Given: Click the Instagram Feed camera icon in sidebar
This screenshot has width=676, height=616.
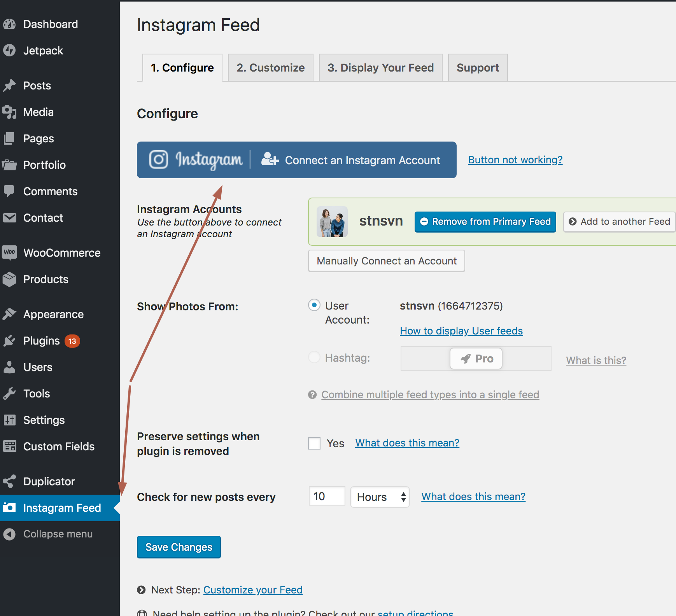Looking at the screenshot, I should [9, 507].
